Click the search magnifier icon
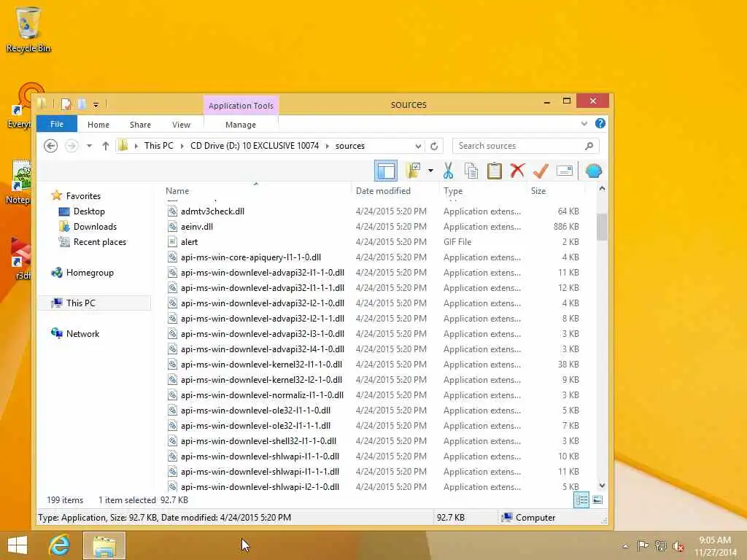The height and width of the screenshot is (560, 747). pos(589,146)
